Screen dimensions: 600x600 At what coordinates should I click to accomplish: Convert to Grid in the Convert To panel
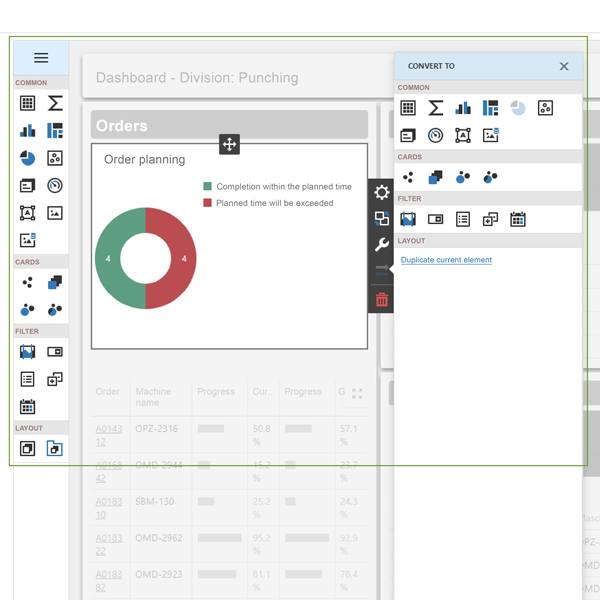408,108
